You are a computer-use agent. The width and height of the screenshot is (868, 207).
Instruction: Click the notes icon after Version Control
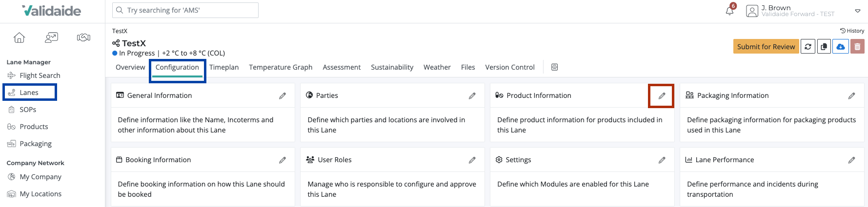[555, 67]
